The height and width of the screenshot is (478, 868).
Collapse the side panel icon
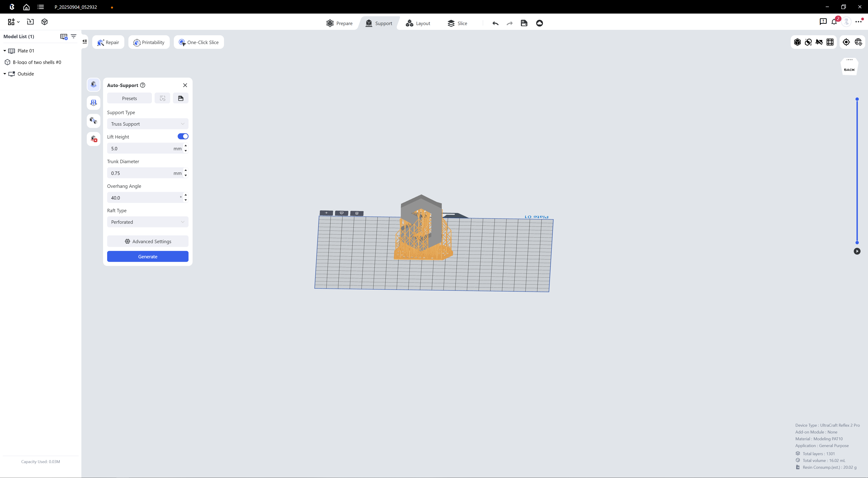85,42
